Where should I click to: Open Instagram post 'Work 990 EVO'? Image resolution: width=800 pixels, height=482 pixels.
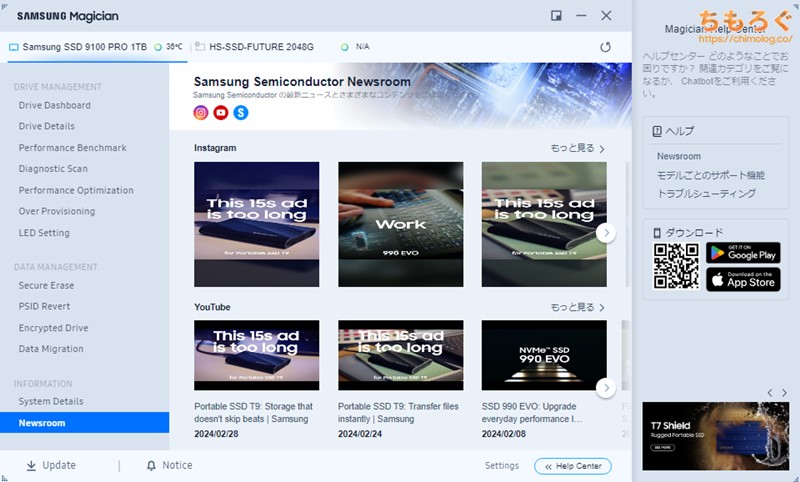401,224
